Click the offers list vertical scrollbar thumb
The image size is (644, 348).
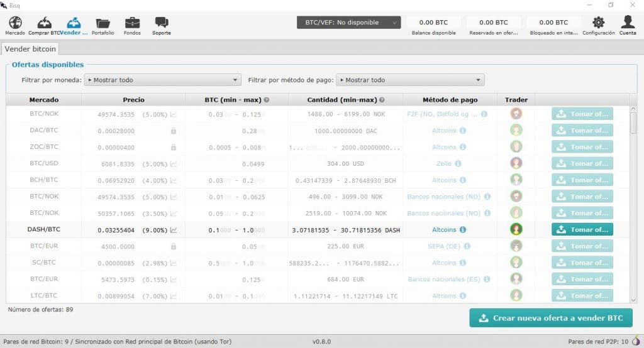click(x=633, y=123)
